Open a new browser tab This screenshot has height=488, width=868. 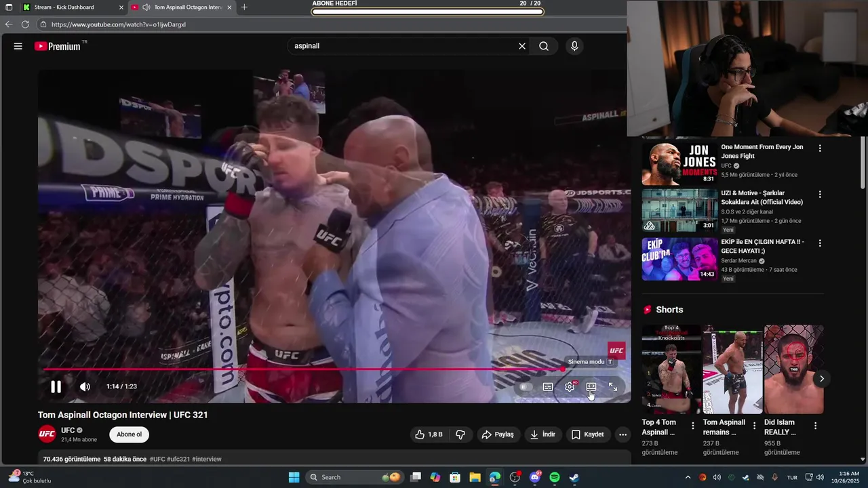pyautogui.click(x=244, y=7)
